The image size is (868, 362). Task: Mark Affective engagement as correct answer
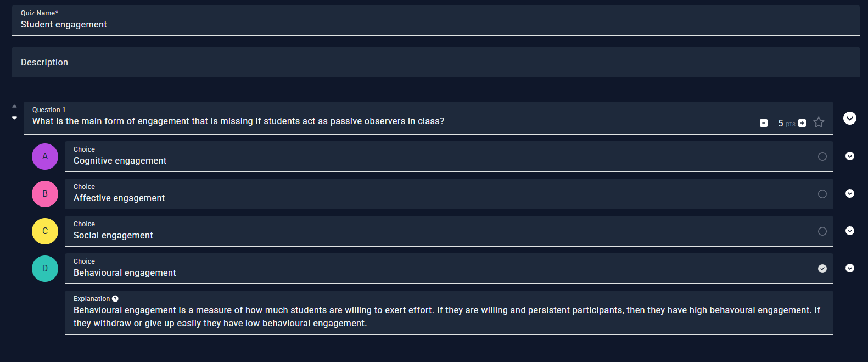point(822,194)
